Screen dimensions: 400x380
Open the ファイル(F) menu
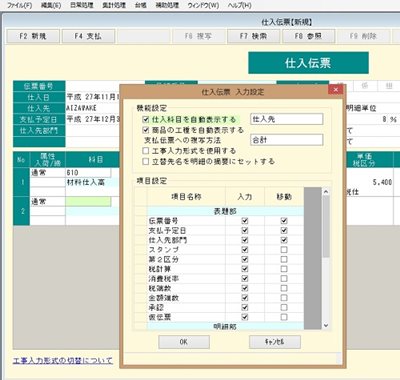point(19,5)
